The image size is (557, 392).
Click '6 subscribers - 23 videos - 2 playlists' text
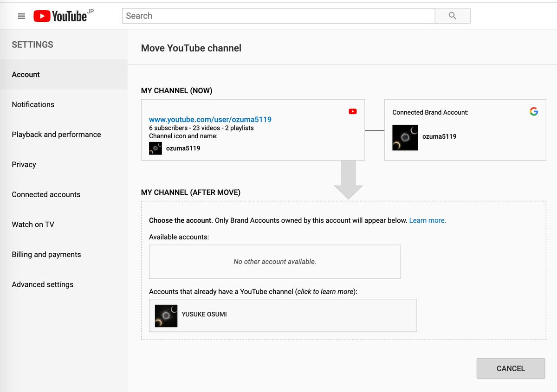[201, 128]
